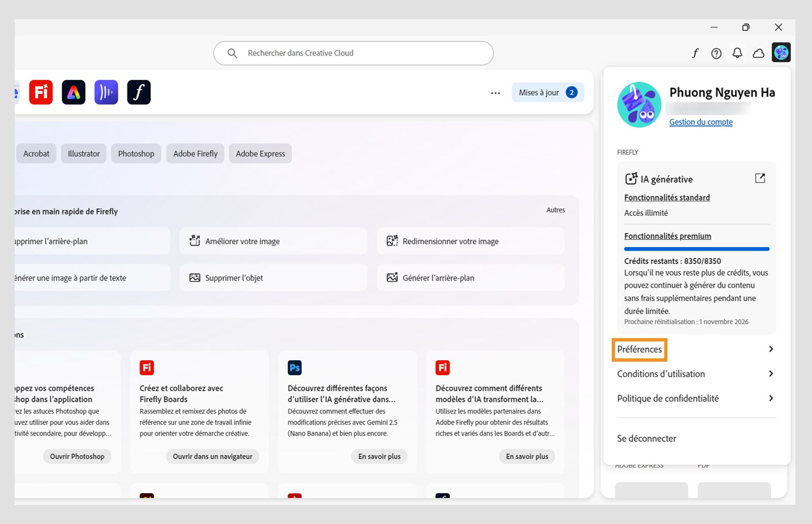Open Fonctionnalités standard link
This screenshot has height=524, width=812.
click(x=667, y=197)
